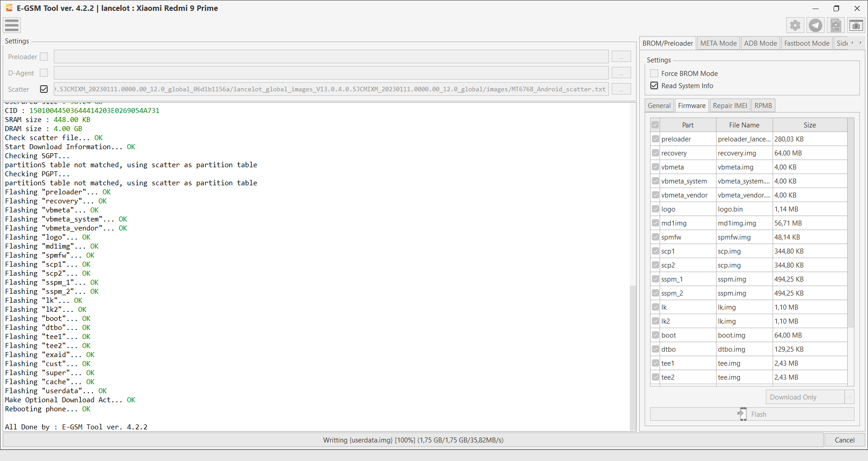The height and width of the screenshot is (461, 868).
Task: Click the D-Agent path field
Action: 331,73
